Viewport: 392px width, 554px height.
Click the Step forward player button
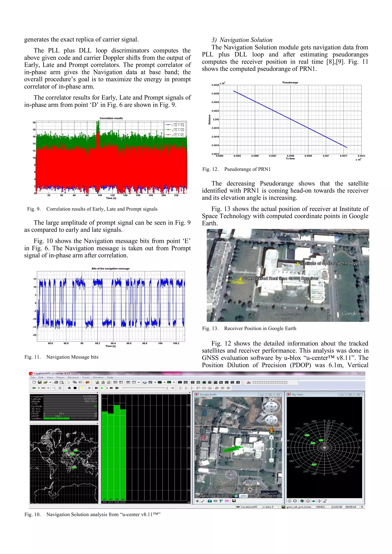96,388
